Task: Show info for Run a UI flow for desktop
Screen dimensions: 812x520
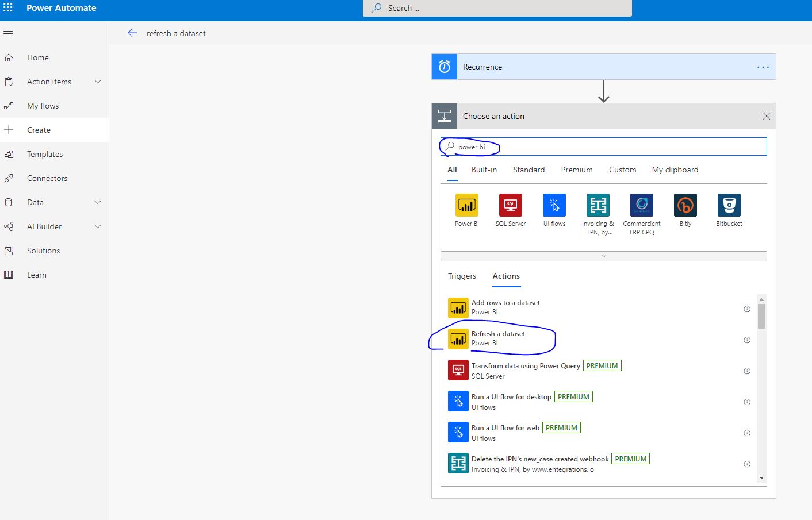Action: point(747,402)
